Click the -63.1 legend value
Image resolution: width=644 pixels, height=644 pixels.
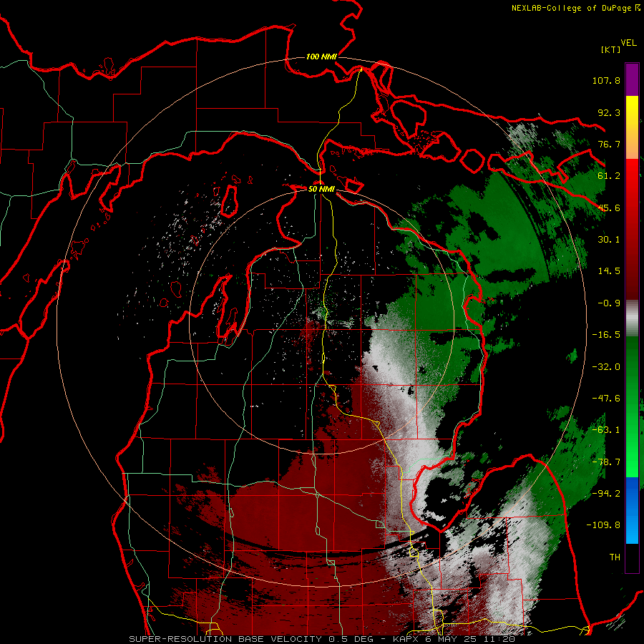[606, 430]
